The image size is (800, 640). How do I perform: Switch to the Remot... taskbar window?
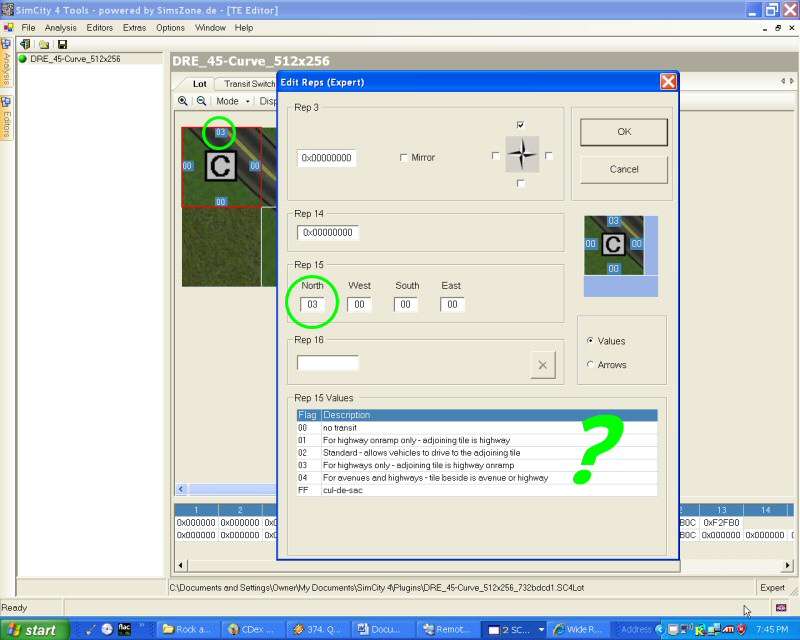click(x=446, y=630)
